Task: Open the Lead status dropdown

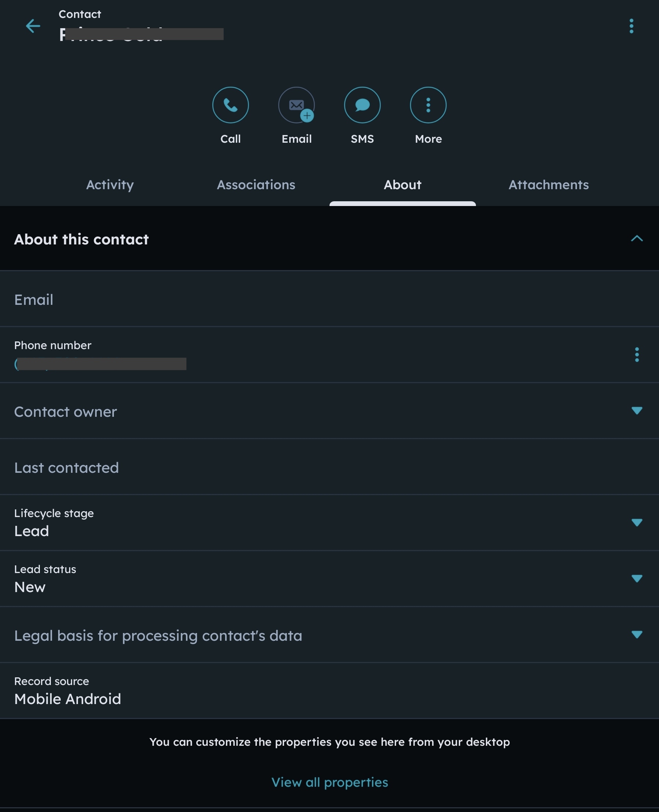Action: coord(637,578)
